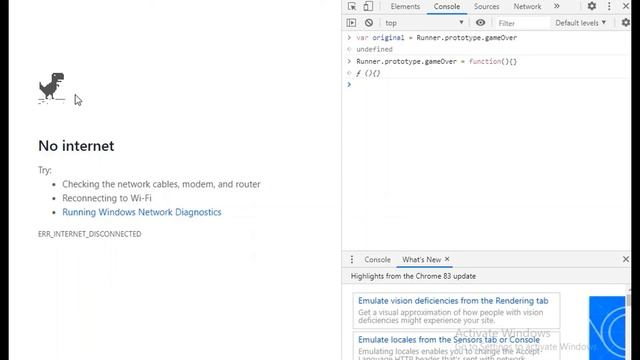The height and width of the screenshot is (360, 640).
Task: Select the Console tab in top bar
Action: pos(447,7)
